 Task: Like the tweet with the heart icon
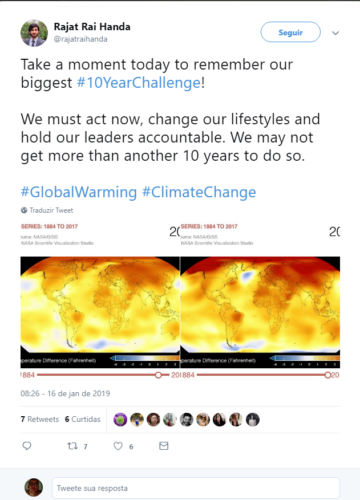pos(118,446)
